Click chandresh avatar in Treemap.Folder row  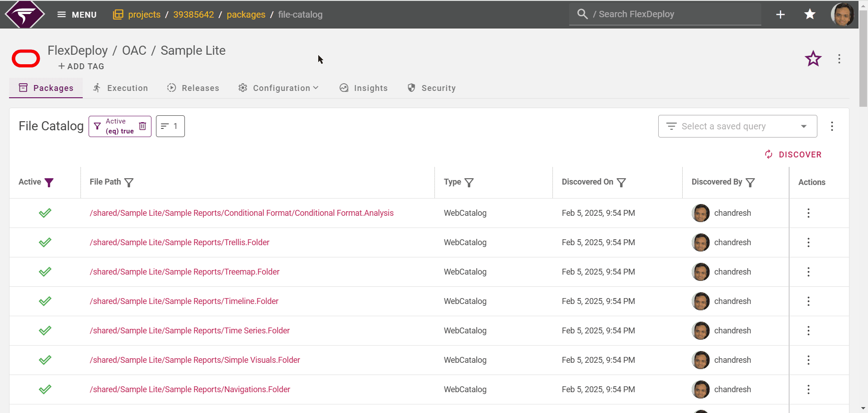(x=701, y=272)
